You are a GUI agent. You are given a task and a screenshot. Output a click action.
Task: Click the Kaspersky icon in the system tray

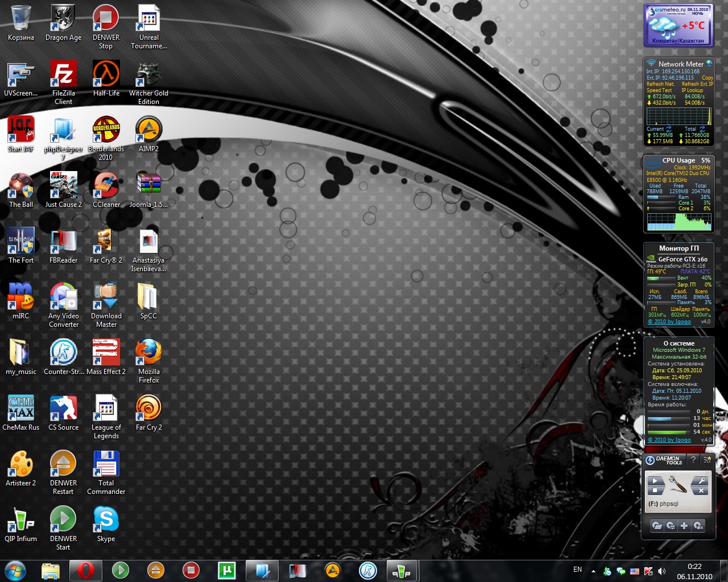pyautogui.click(x=648, y=571)
